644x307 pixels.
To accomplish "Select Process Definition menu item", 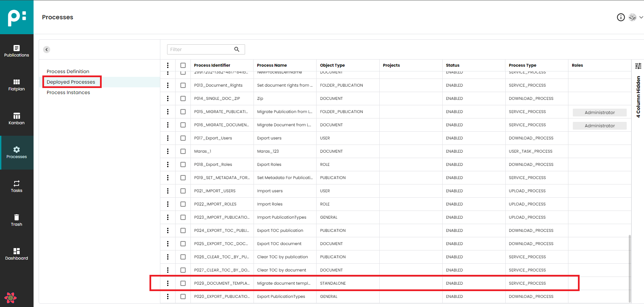I will coord(68,71).
